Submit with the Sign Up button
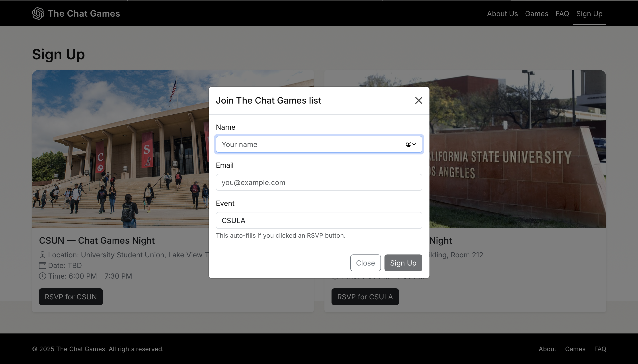 pyautogui.click(x=403, y=263)
